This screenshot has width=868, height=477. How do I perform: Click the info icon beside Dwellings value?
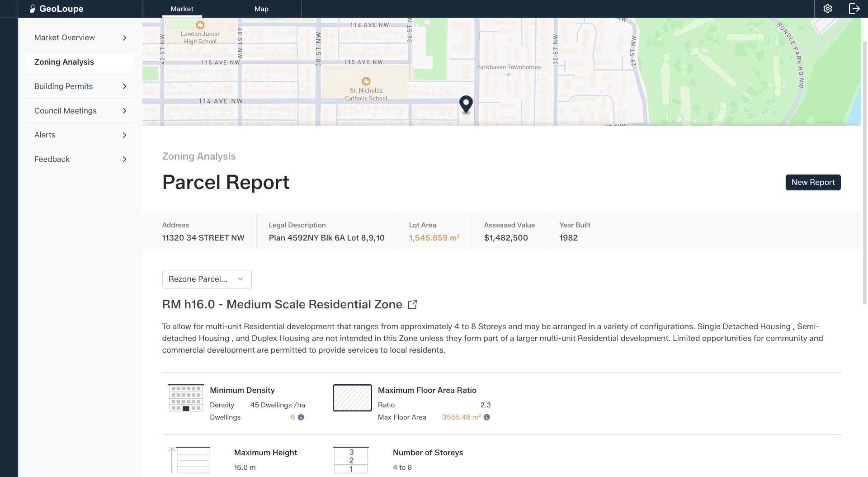tap(301, 417)
